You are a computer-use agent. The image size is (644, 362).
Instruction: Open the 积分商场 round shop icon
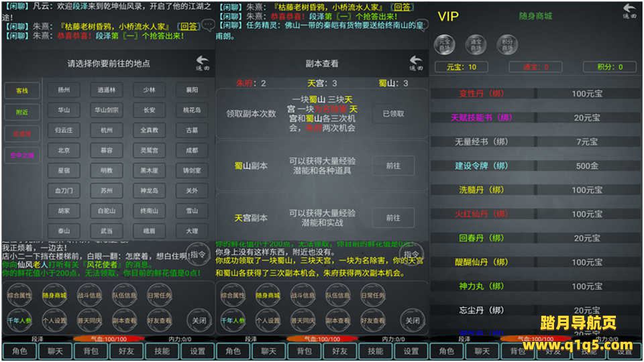507,44
